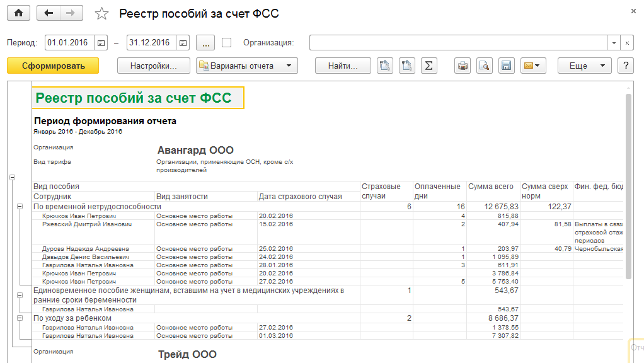This screenshot has height=363, width=644.
Task: Open Варианты отчета dropdown
Action: pyautogui.click(x=247, y=66)
